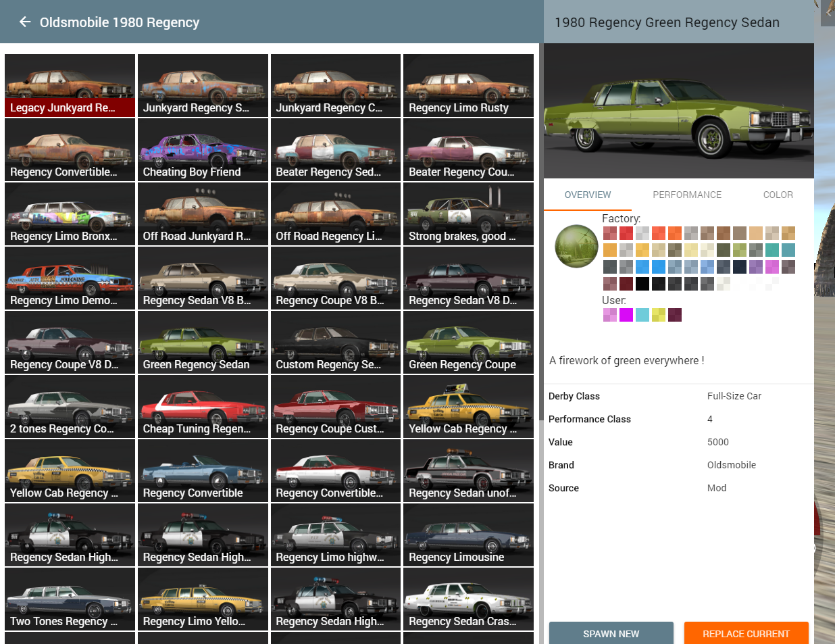
Task: Select the Regency Limousine thumbnail
Action: click(x=468, y=535)
